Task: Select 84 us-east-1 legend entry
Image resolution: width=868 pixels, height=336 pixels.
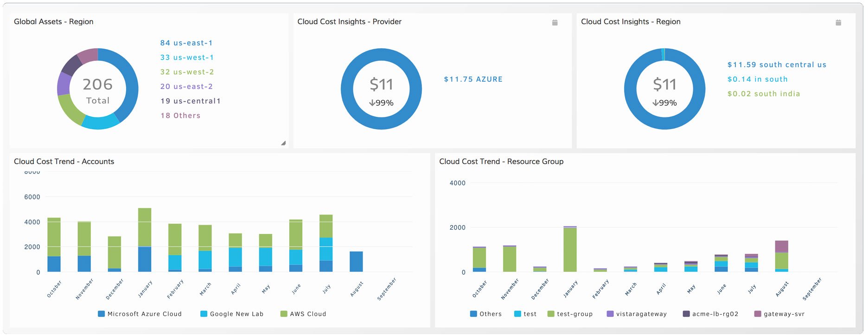Action: 186,43
